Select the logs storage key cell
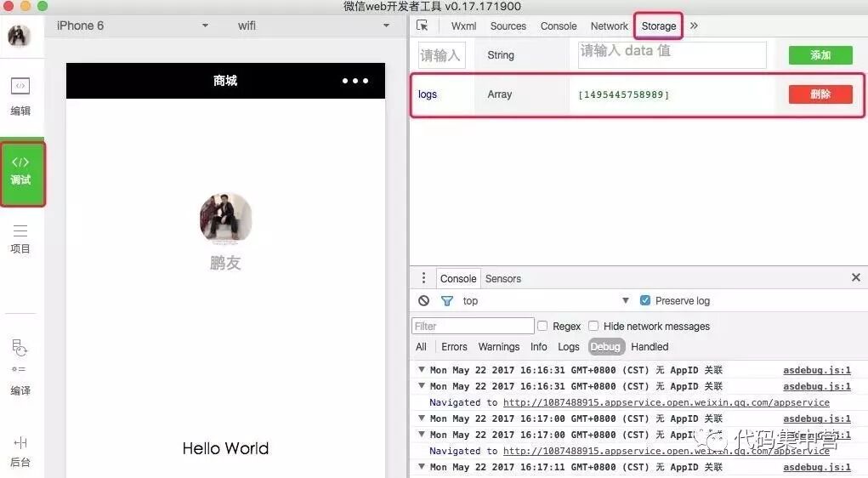Viewport: 868px width, 478px height. click(442, 94)
